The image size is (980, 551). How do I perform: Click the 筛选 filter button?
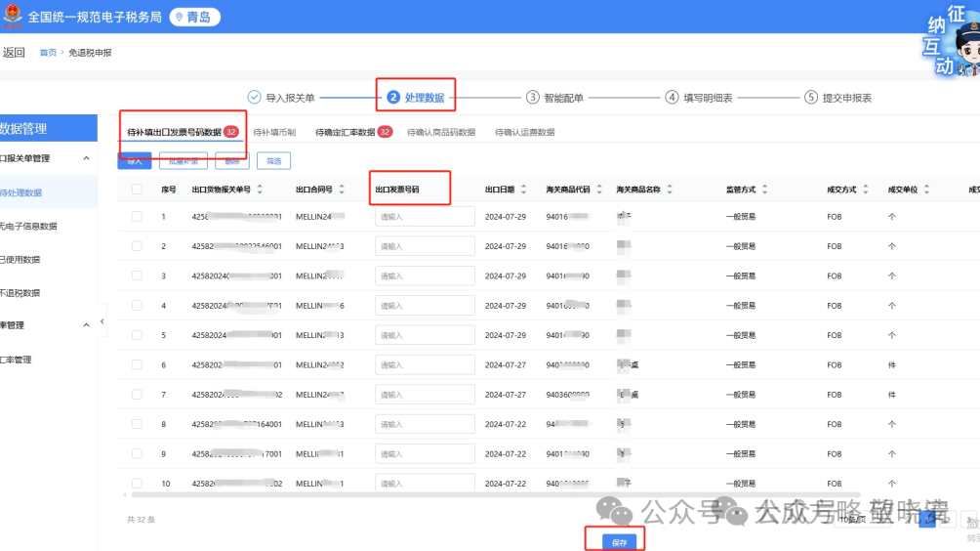point(273,161)
